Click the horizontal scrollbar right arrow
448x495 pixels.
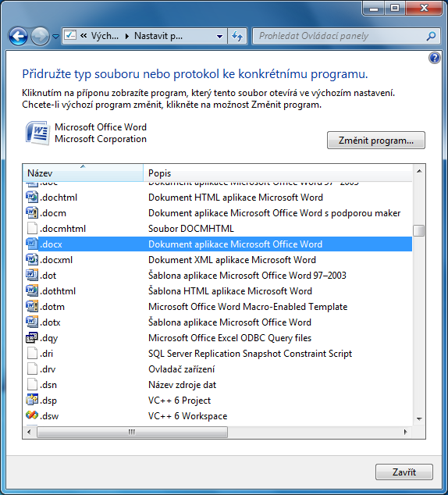click(x=406, y=432)
